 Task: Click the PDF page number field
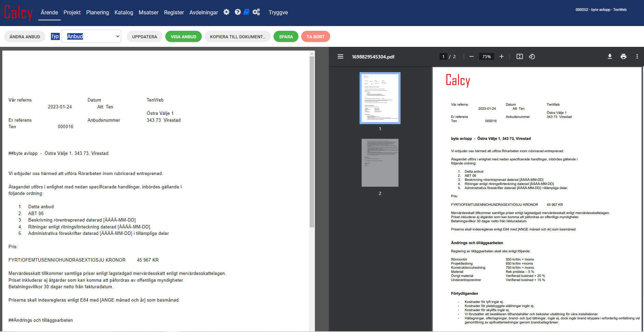click(x=443, y=56)
